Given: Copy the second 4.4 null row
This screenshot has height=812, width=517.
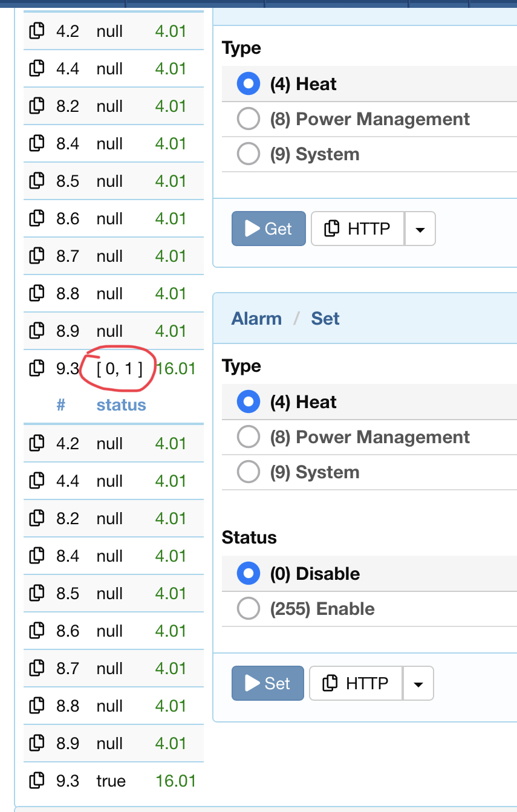Looking at the screenshot, I should tap(37, 481).
